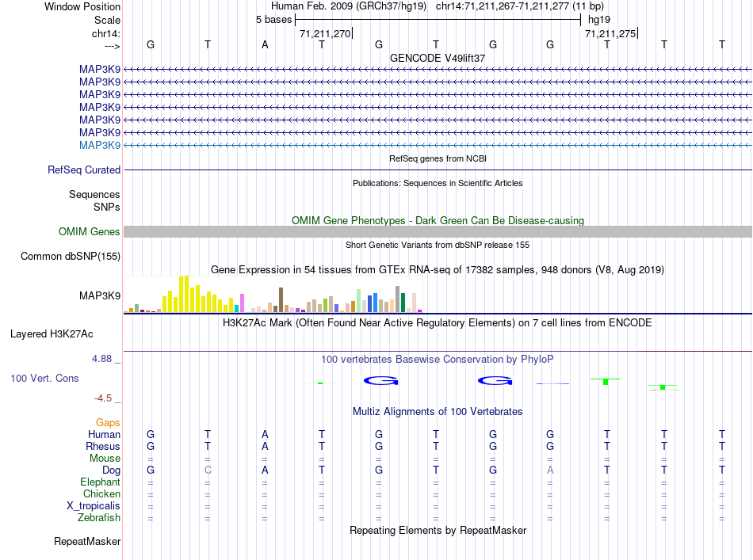
Task: Click the dark green bar in the GTEx chart
Action: coord(403,303)
